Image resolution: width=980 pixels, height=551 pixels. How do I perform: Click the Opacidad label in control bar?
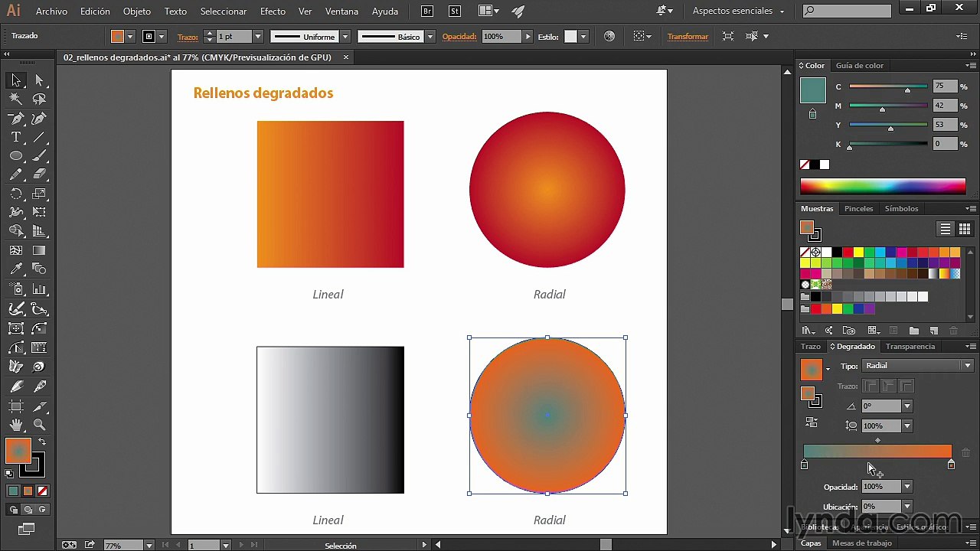(459, 37)
